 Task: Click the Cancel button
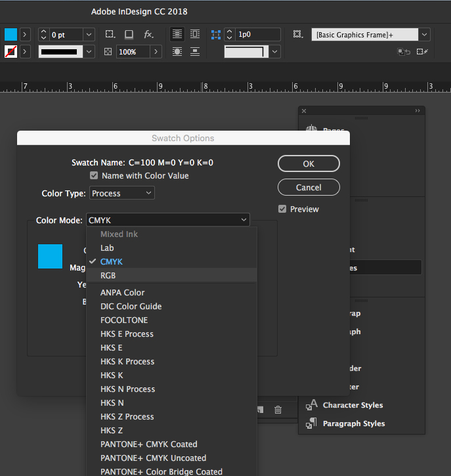click(x=309, y=187)
